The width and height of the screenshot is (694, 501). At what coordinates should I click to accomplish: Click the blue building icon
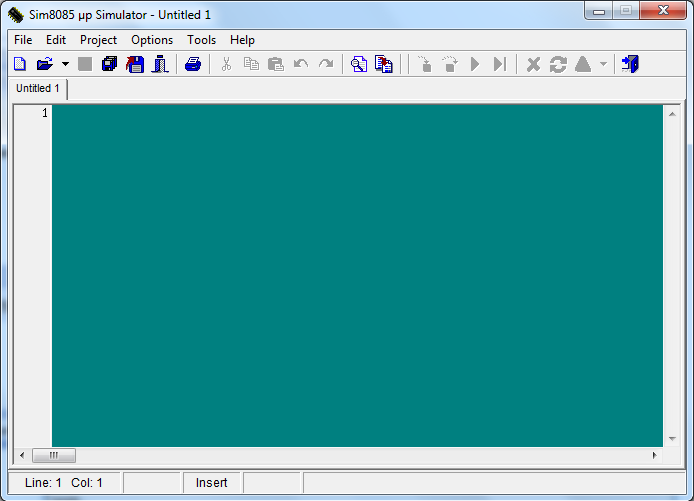tap(160, 64)
